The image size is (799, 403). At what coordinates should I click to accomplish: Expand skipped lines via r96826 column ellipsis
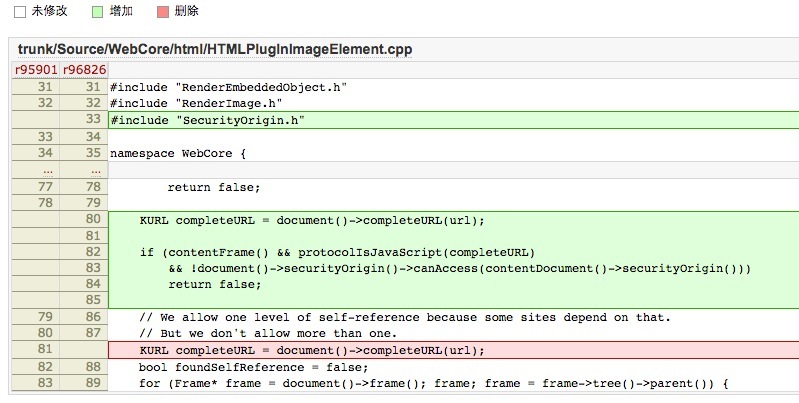point(83,170)
